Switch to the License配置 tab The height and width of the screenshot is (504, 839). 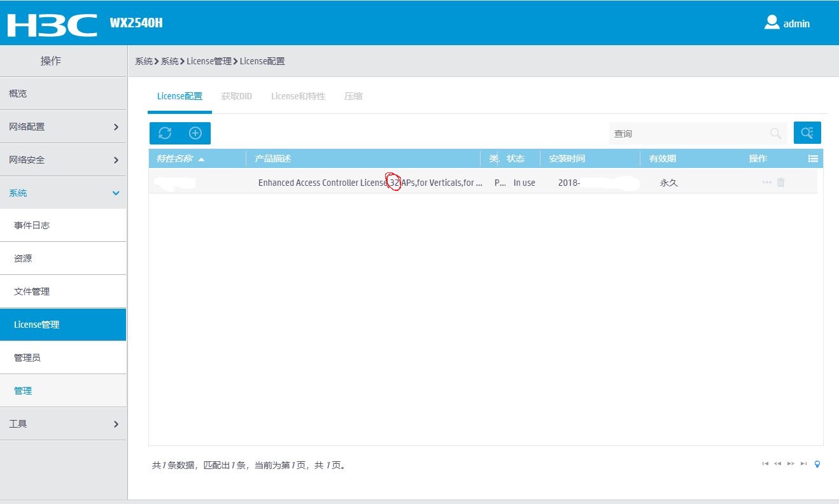pos(180,97)
